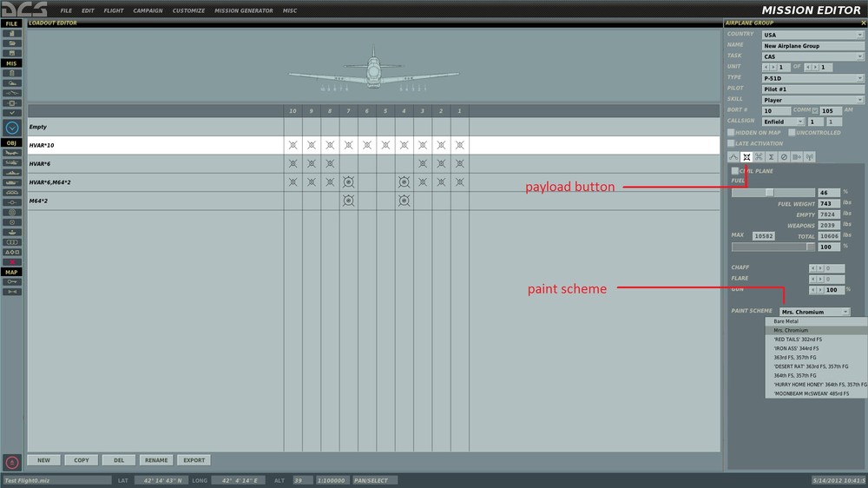Viewport: 868px width, 488px height.
Task: Click the rocket icon on HVAR*10 pylon 10
Action: pos(293,145)
